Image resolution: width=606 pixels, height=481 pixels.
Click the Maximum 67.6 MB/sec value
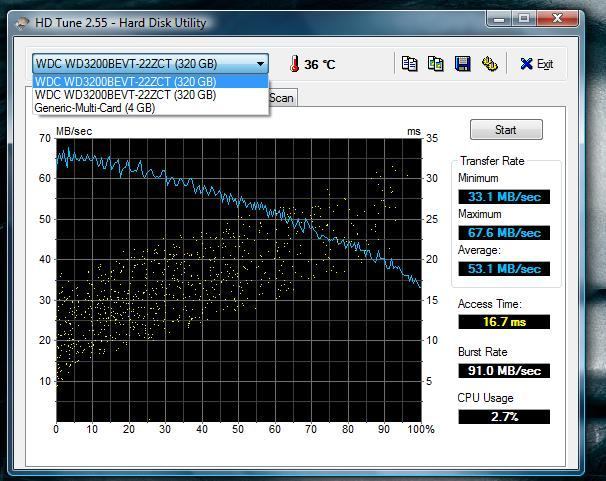[504, 233]
